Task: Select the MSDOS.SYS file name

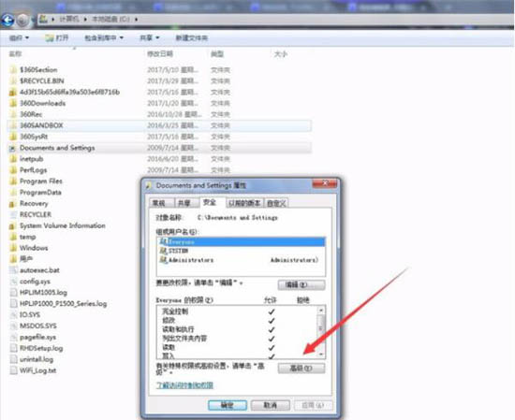Action: pos(38,326)
